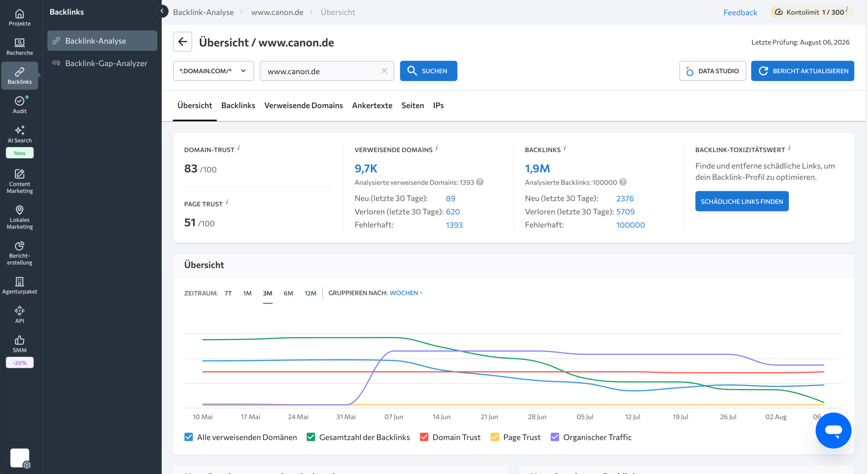Select the Übersicht tab
This screenshot has height=474, width=868.
(x=195, y=105)
